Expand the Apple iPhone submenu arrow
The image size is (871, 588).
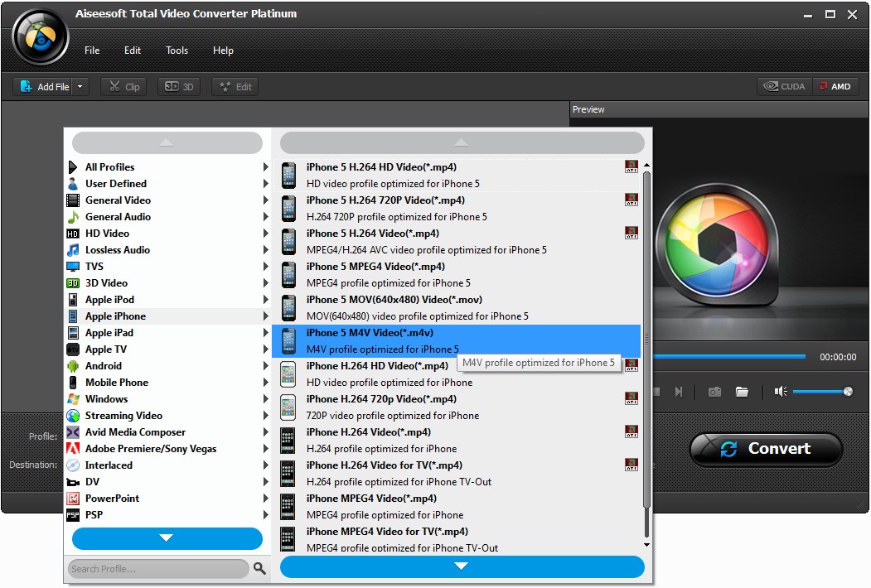point(265,316)
